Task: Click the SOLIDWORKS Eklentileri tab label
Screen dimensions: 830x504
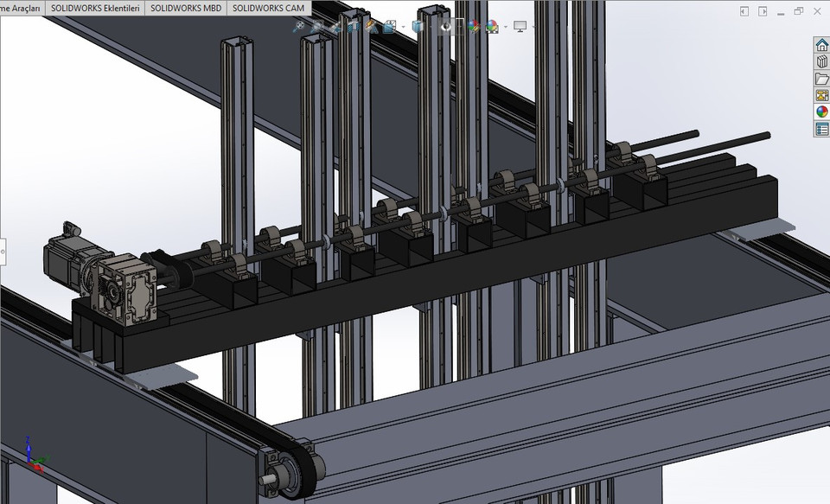Action: pos(95,7)
